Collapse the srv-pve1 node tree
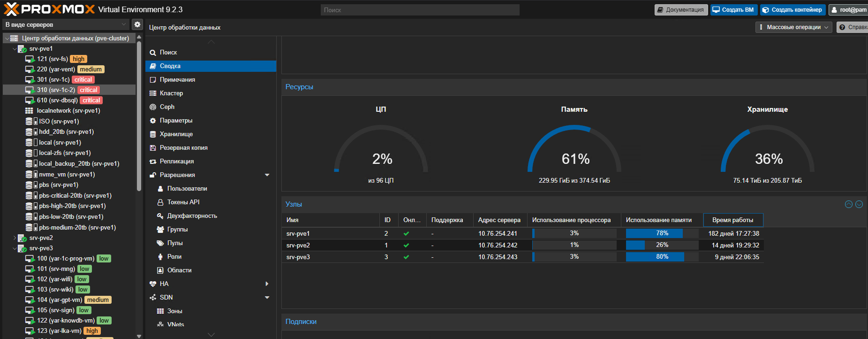Viewport: 868px width, 339px height. coord(15,49)
